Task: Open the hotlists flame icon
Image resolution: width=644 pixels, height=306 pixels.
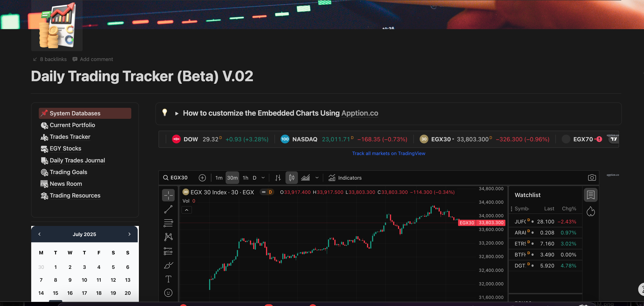Action: pyautogui.click(x=591, y=211)
